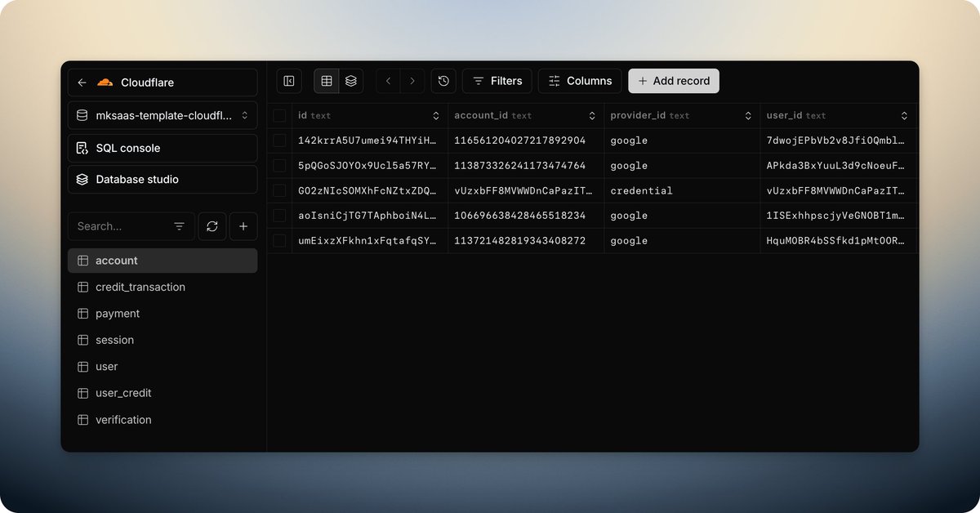This screenshot has width=980, height=513.
Task: Sort the id column using its chevrons
Action: (434, 115)
